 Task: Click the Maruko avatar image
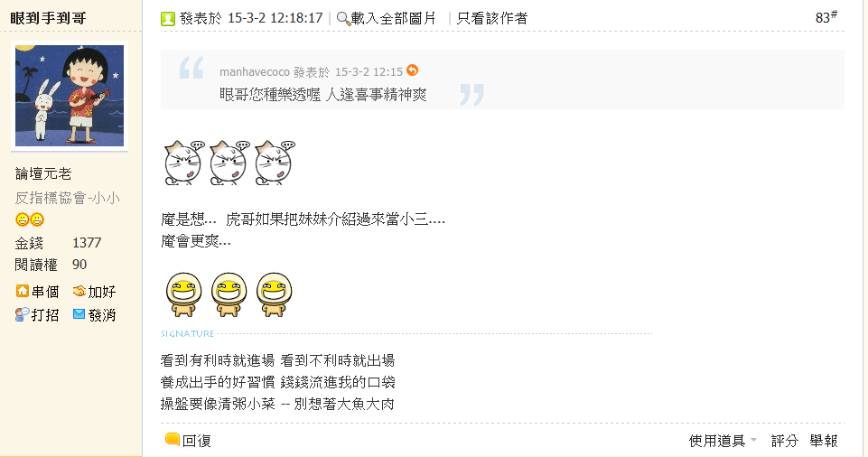pyautogui.click(x=70, y=96)
